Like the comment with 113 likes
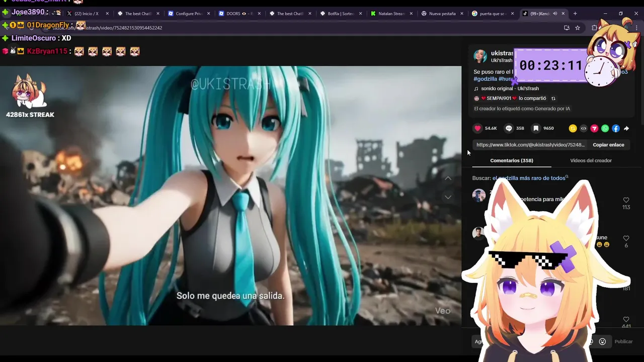644x362 pixels. (626, 200)
